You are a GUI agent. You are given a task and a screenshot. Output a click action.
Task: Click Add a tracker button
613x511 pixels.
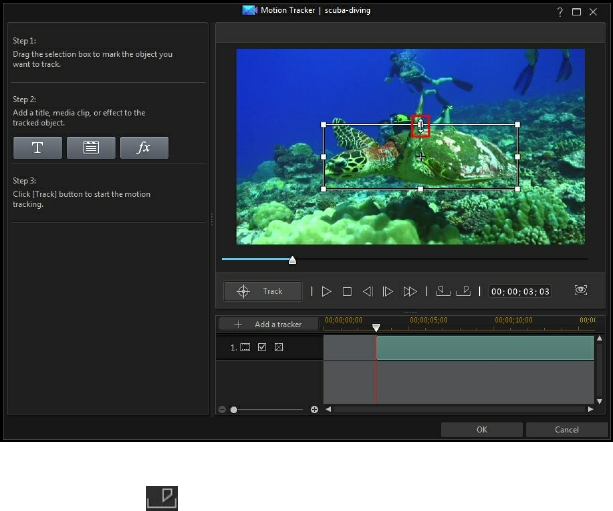pos(268,324)
